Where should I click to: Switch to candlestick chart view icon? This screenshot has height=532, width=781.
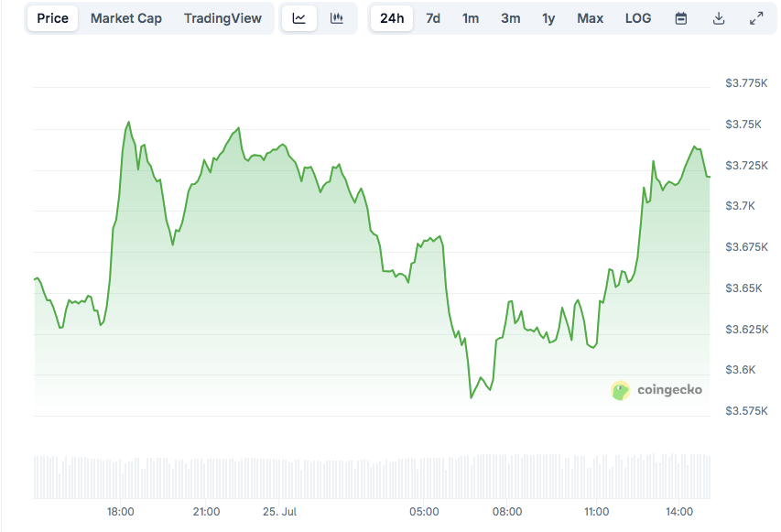(337, 18)
